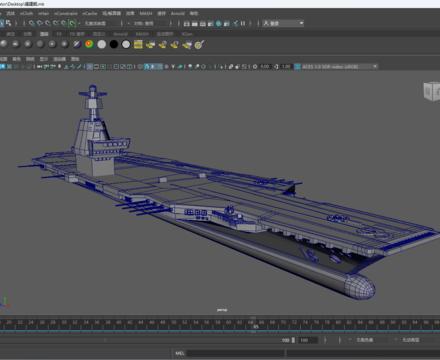Click the rainbow-colored ramp shader shelf icon
This screenshot has width=440, height=360.
tap(89, 44)
